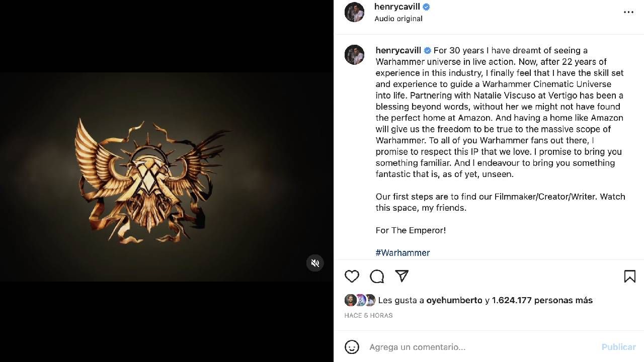The image size is (644, 362).
Task: Click the Audio original label
Action: pyautogui.click(x=398, y=18)
